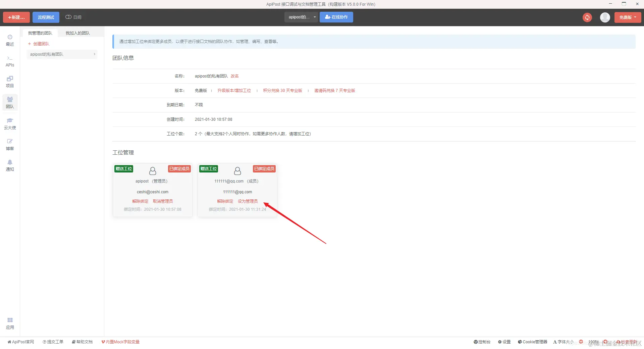
Task: Open the 应用 apps grid in sidebar
Action: point(10,323)
